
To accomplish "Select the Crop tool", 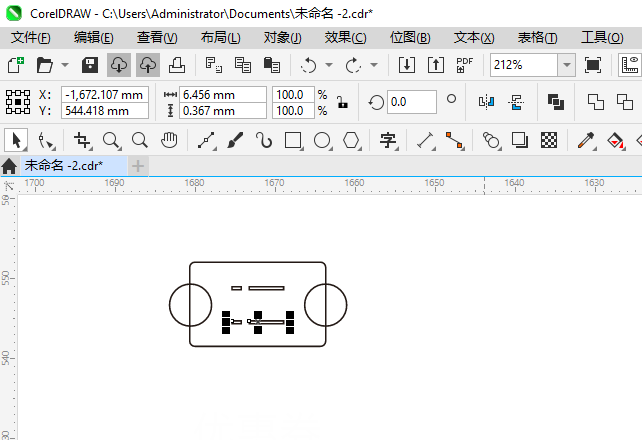I will tap(82, 141).
